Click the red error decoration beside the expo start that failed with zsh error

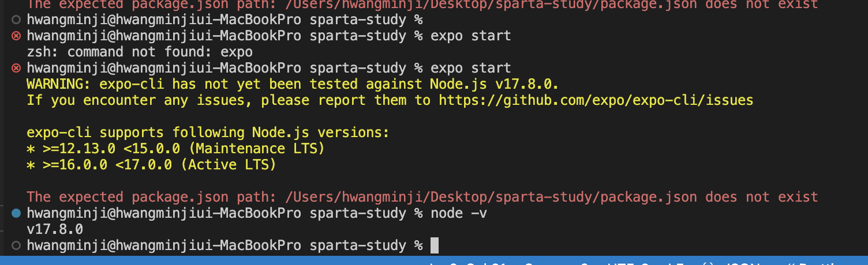[16, 36]
